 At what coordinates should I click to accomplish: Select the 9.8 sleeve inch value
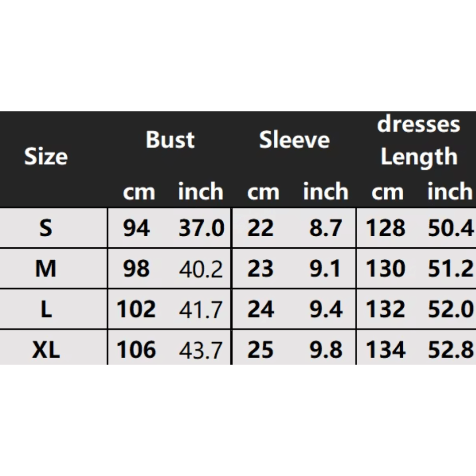point(326,350)
